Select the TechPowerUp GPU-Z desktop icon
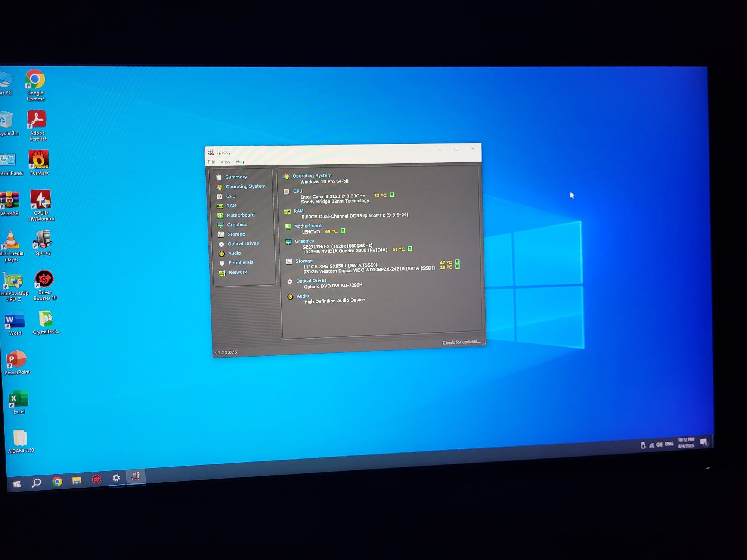Viewport: 747px width, 560px height. (x=13, y=287)
